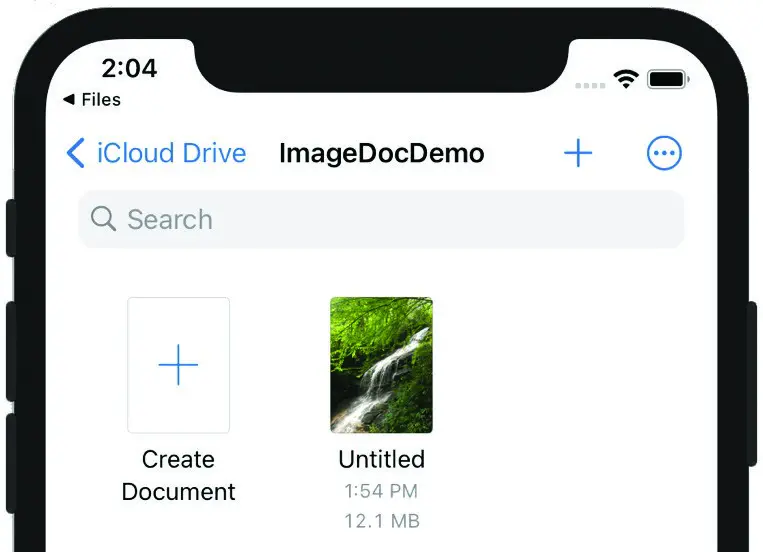The image size is (763, 552).
Task: Tap the magnifying glass search icon
Action: coord(103,219)
